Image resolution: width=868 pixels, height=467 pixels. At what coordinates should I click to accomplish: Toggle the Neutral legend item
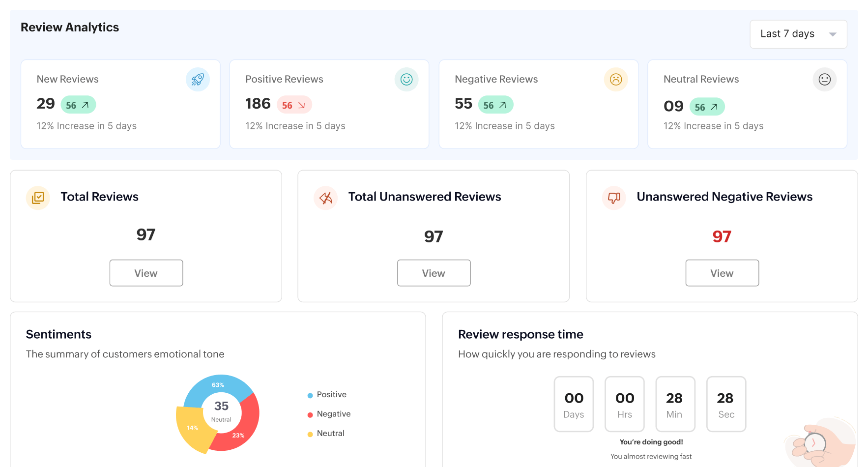coord(330,433)
